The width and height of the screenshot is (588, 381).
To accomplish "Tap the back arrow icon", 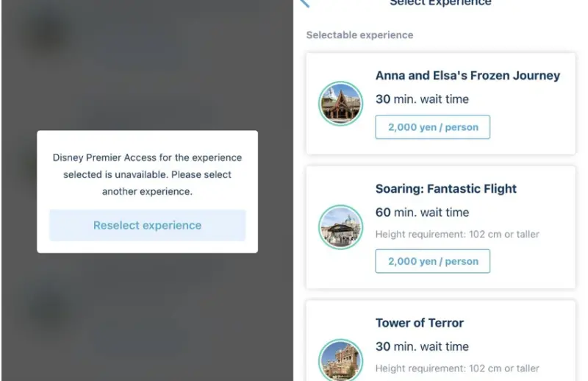I will (x=305, y=3).
